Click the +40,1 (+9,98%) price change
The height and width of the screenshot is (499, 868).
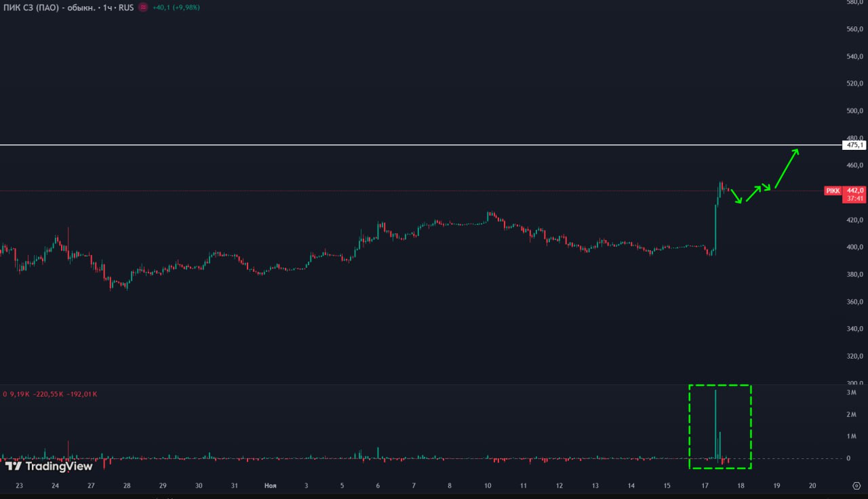(177, 7)
